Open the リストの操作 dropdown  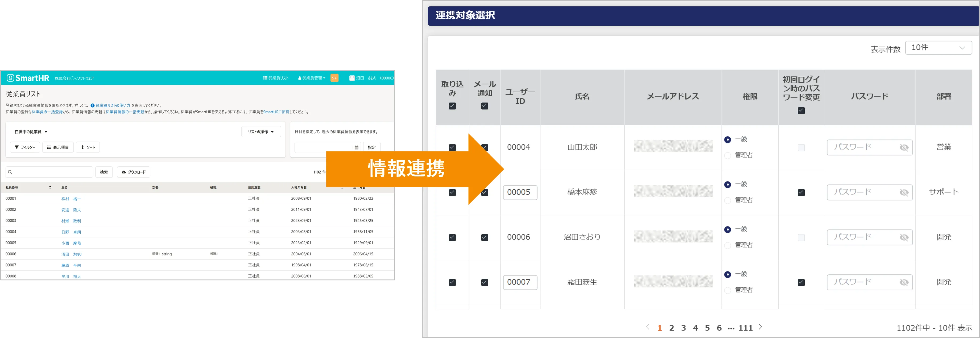click(261, 132)
